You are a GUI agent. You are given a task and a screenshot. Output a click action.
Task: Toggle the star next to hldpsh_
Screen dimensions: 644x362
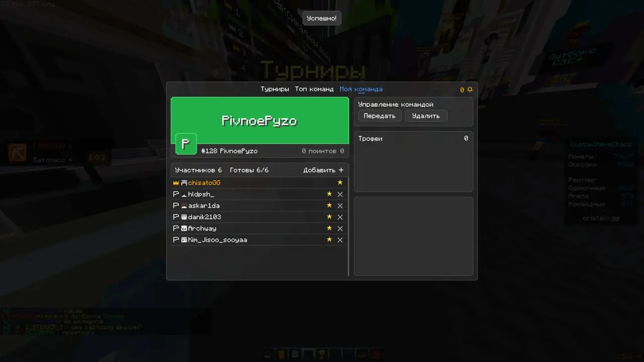point(330,194)
